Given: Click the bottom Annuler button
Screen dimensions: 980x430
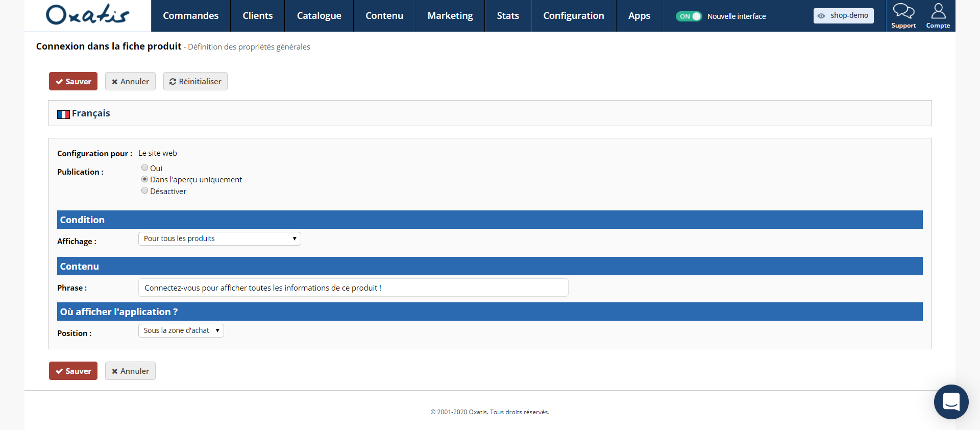Looking at the screenshot, I should click(130, 371).
